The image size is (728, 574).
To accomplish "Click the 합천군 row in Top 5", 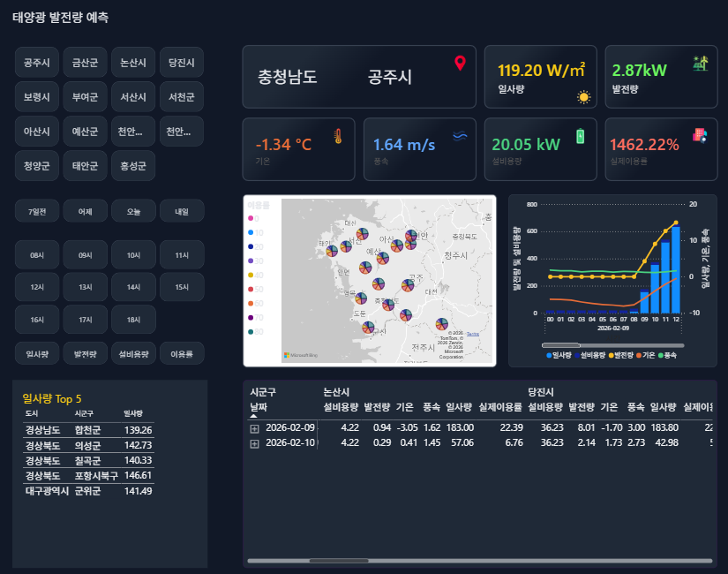I will [88, 430].
